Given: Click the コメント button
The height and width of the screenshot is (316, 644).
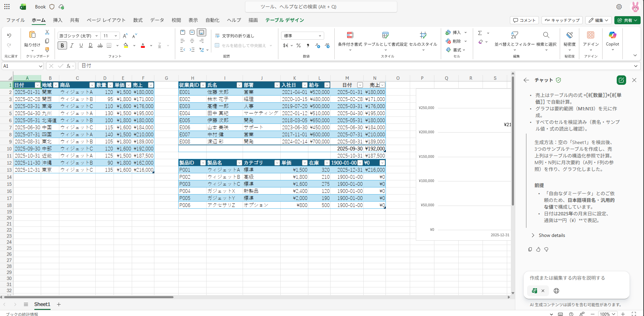Looking at the screenshot, I should point(524,20).
